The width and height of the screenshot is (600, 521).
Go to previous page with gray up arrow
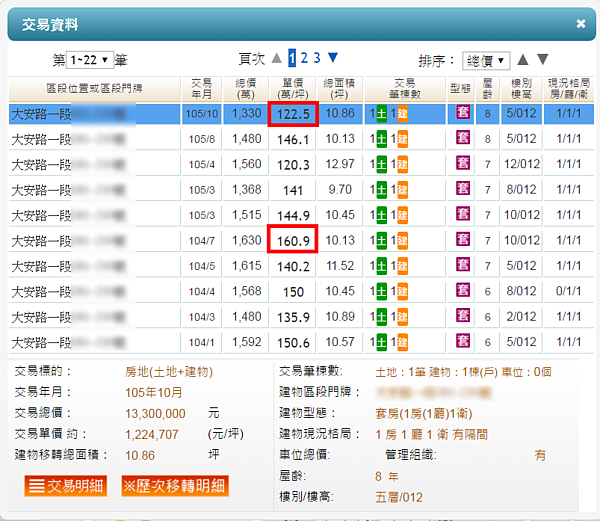pos(277,58)
